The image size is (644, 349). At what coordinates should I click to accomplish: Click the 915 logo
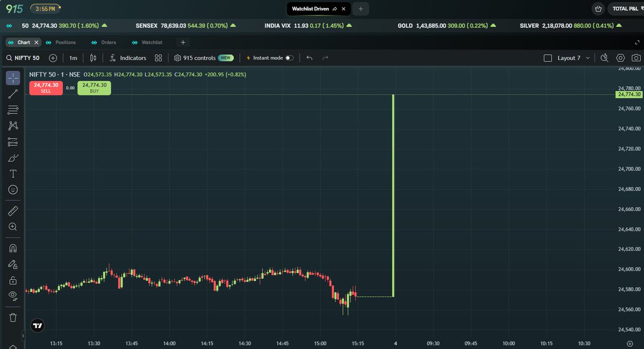click(14, 9)
